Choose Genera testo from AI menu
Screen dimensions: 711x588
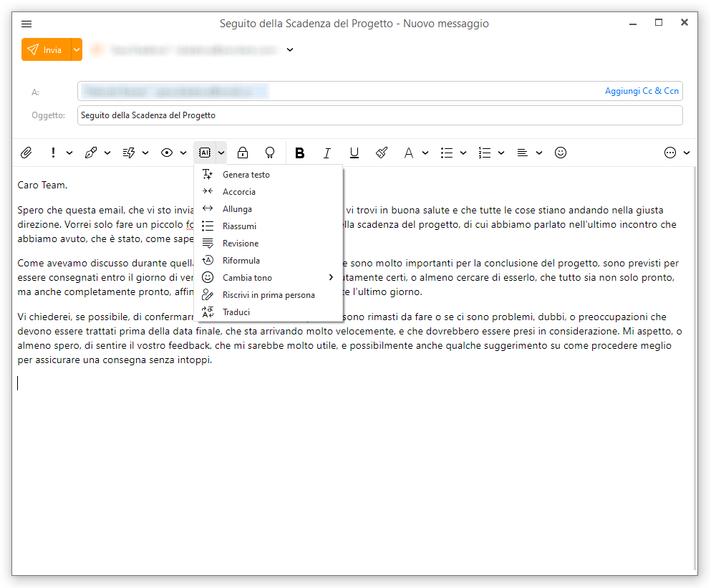click(268, 175)
